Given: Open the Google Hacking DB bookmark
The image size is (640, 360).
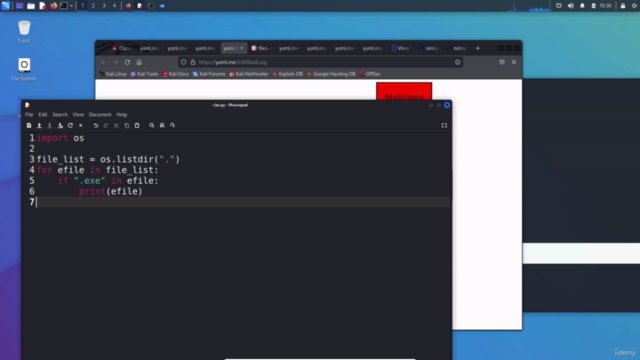Looking at the screenshot, I should [331, 74].
